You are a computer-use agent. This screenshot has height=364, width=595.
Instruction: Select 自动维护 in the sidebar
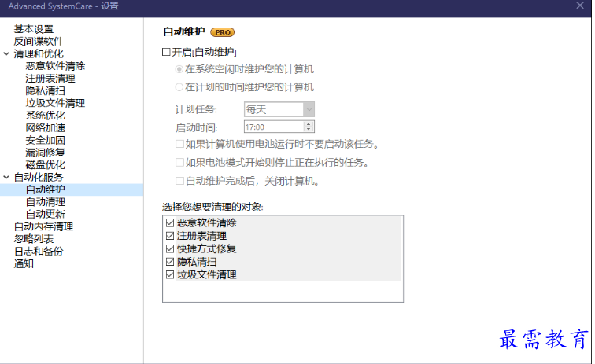(46, 189)
